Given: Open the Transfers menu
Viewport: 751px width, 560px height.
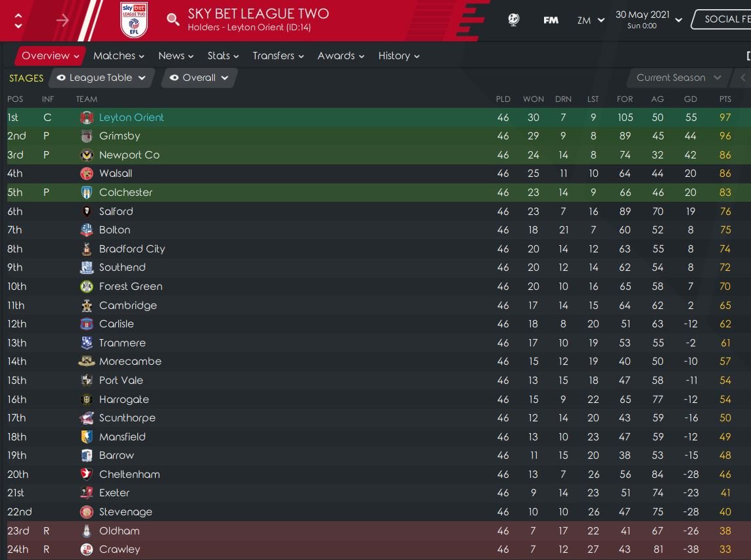Looking at the screenshot, I should [x=278, y=56].
